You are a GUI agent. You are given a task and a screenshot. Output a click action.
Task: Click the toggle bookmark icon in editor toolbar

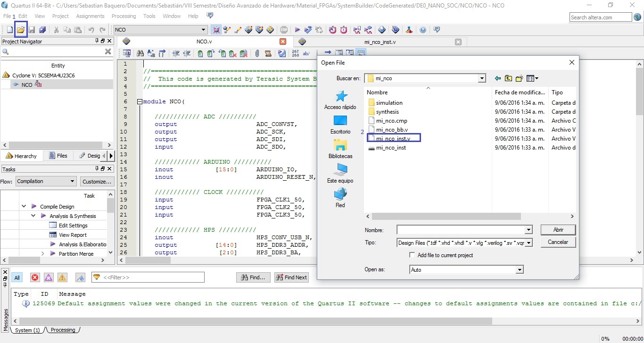(200, 53)
